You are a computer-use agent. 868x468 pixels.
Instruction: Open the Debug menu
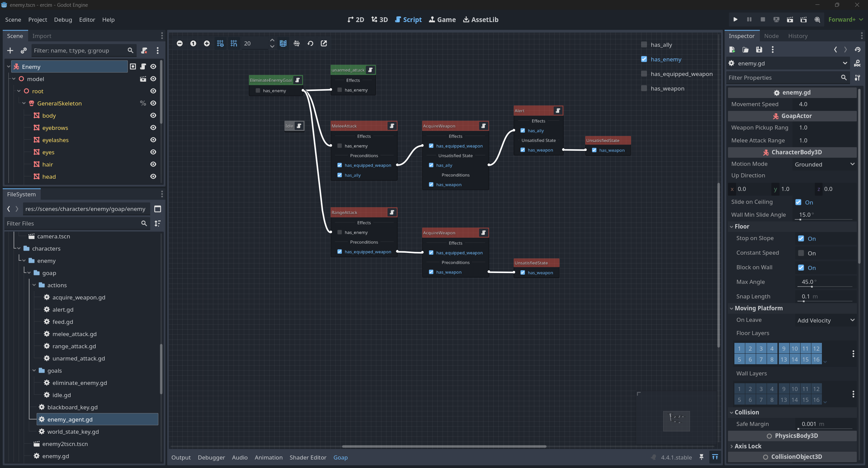coord(63,20)
